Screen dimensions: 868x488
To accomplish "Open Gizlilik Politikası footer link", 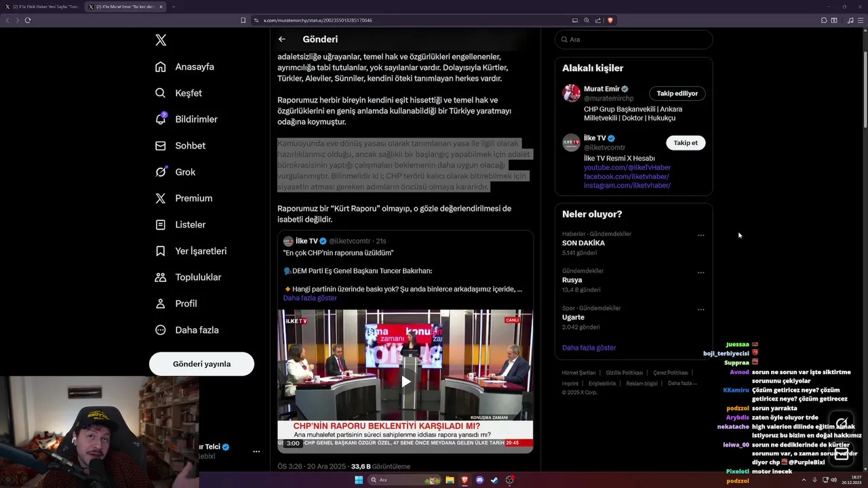I will (625, 373).
